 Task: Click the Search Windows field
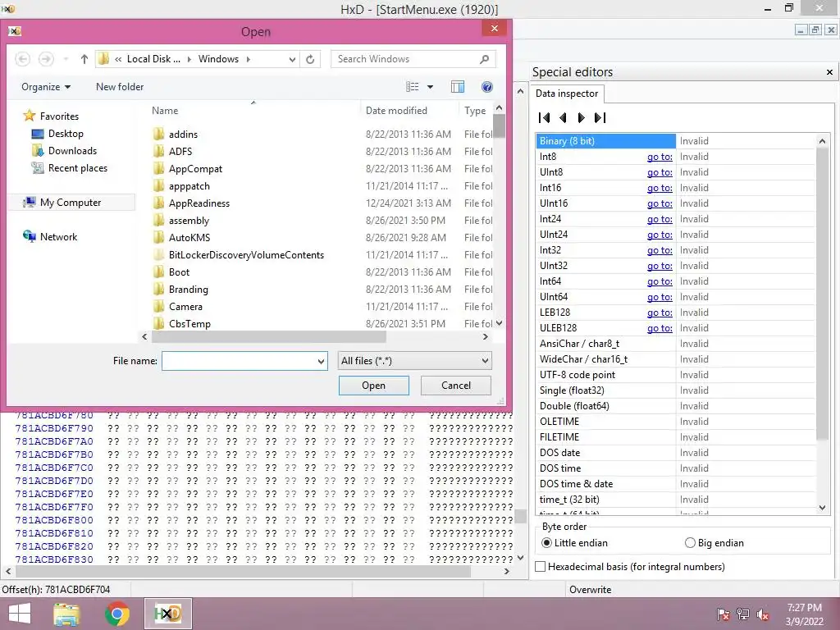pyautogui.click(x=404, y=59)
